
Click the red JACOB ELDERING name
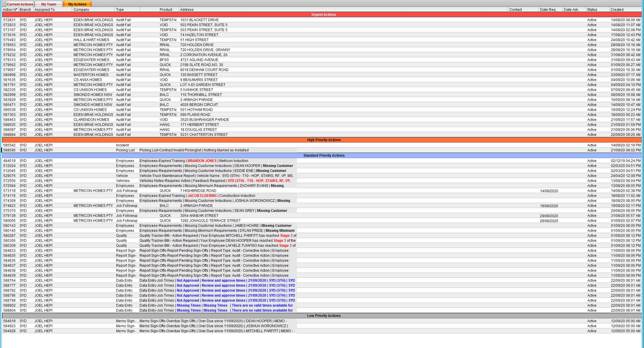click(x=202, y=196)
